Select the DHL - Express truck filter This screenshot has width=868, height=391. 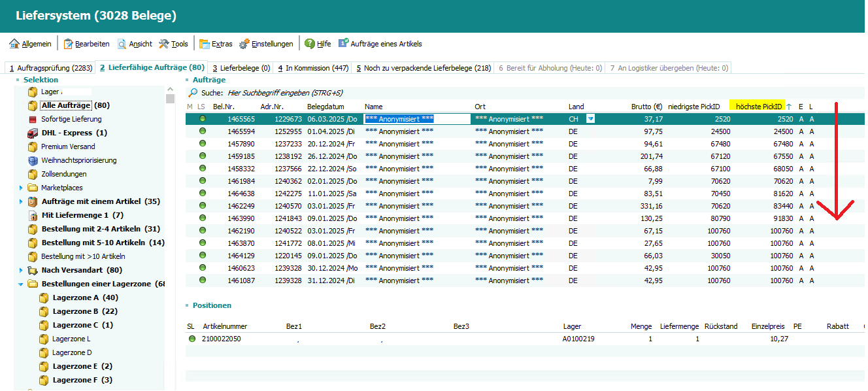coord(33,133)
